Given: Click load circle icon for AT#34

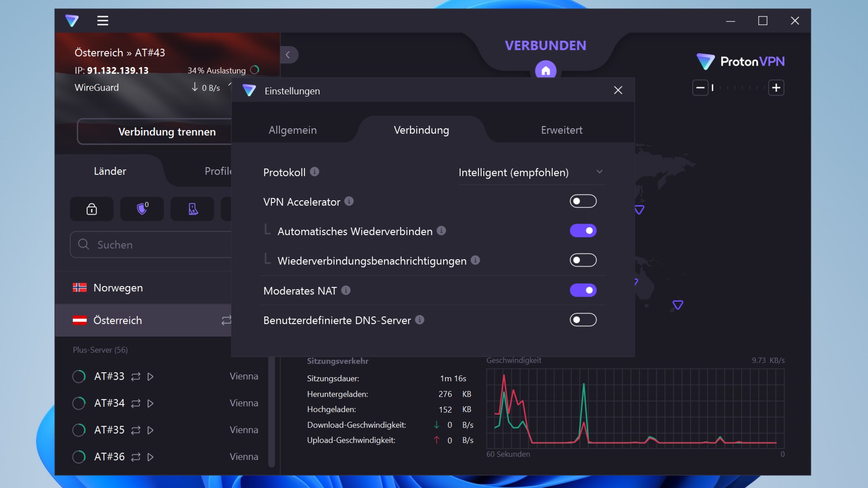Looking at the screenshot, I should coord(79,403).
